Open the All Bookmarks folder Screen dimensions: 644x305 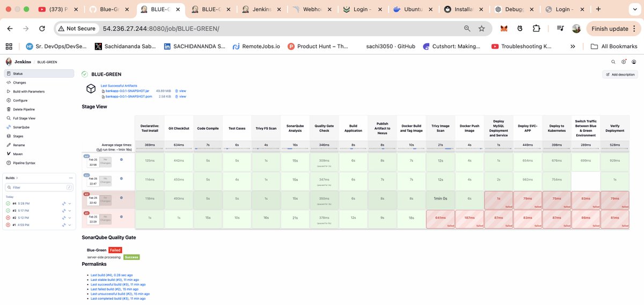(614, 47)
